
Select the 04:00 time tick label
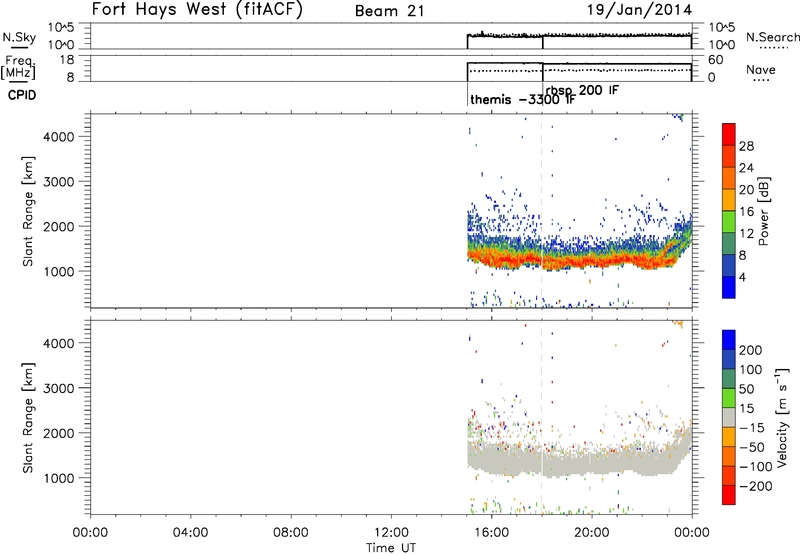click(x=190, y=533)
